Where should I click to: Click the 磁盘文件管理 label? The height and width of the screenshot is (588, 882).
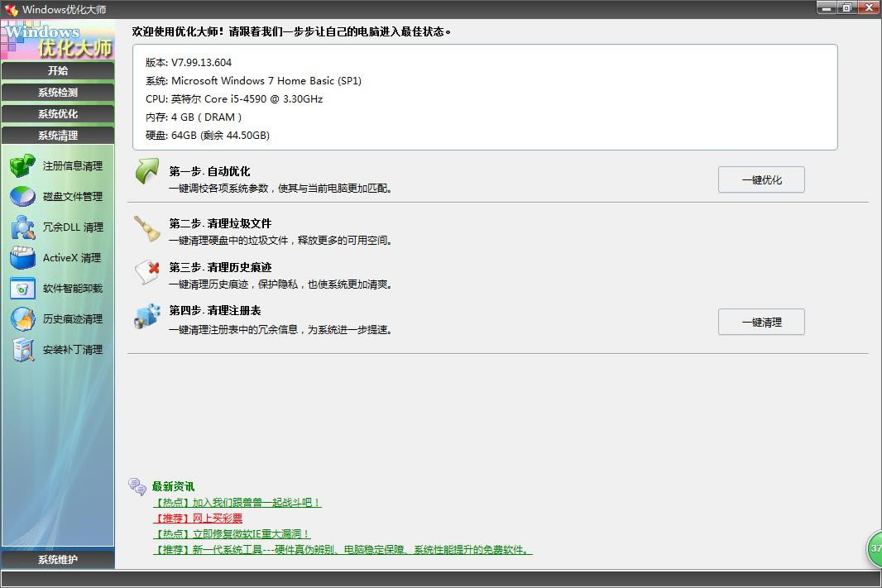(73, 196)
